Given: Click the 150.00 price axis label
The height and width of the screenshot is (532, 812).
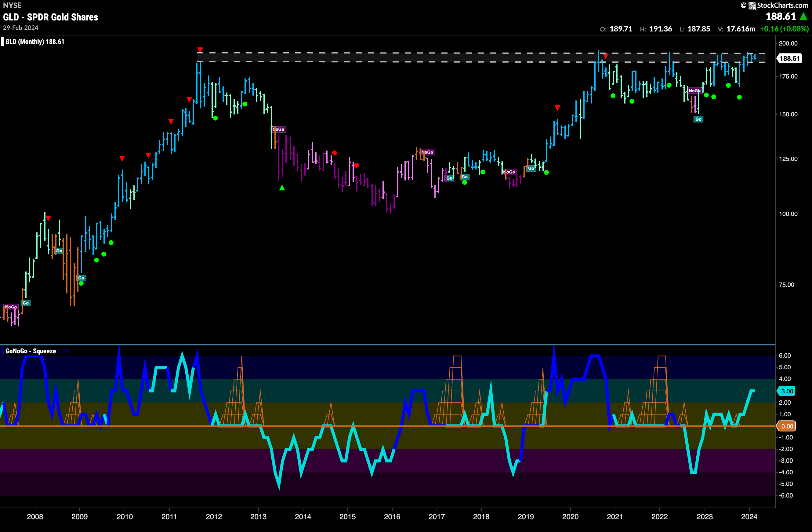Looking at the screenshot, I should [x=788, y=114].
